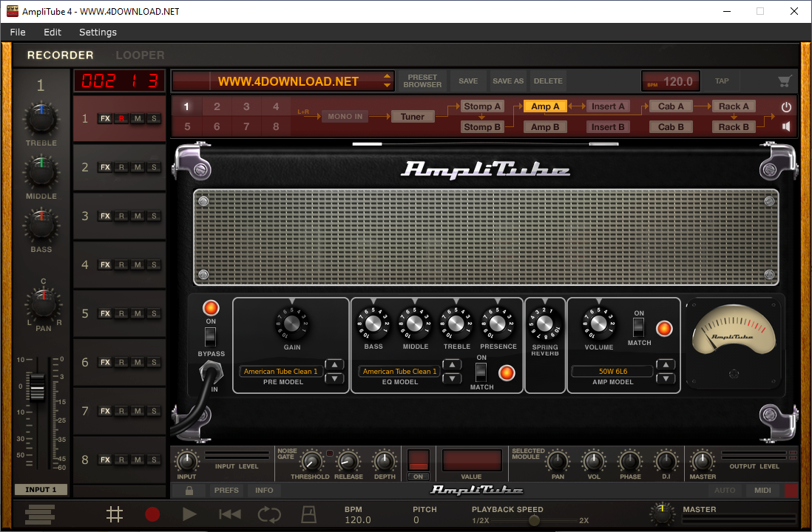Click the FX button on track 4

[x=105, y=265]
